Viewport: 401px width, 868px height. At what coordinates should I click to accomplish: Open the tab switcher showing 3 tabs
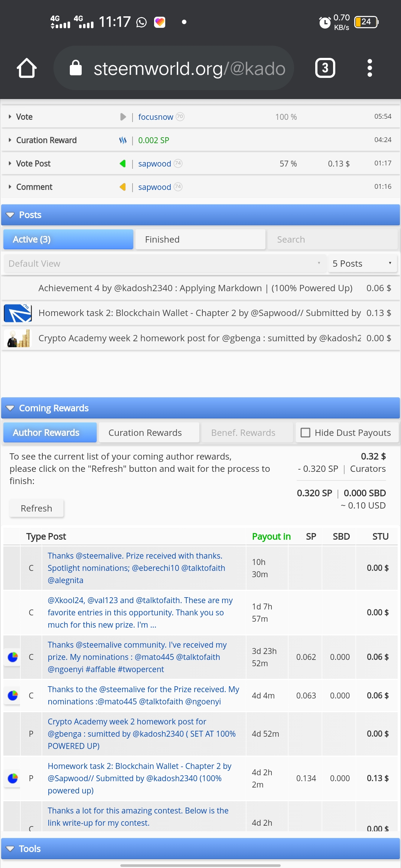(325, 68)
